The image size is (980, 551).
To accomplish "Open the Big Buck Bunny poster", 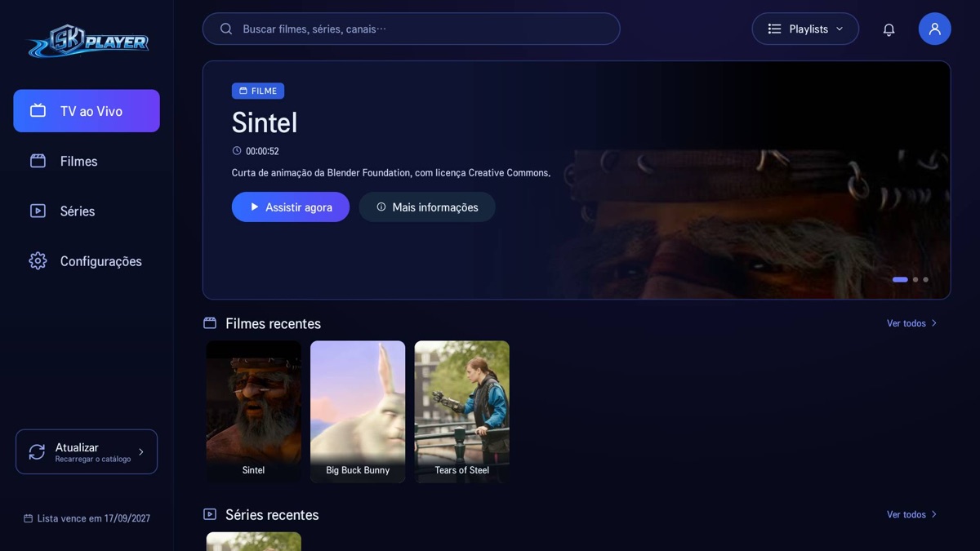I will [358, 411].
